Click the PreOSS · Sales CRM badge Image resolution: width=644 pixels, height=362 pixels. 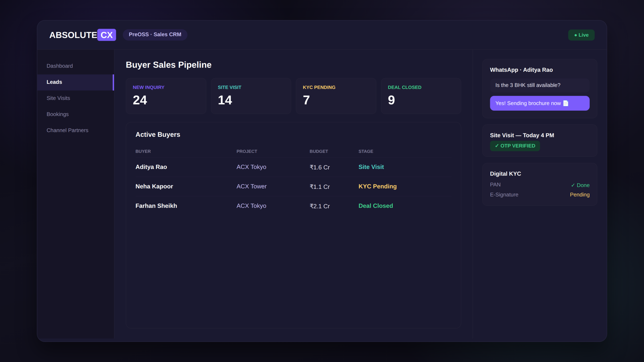tap(155, 34)
